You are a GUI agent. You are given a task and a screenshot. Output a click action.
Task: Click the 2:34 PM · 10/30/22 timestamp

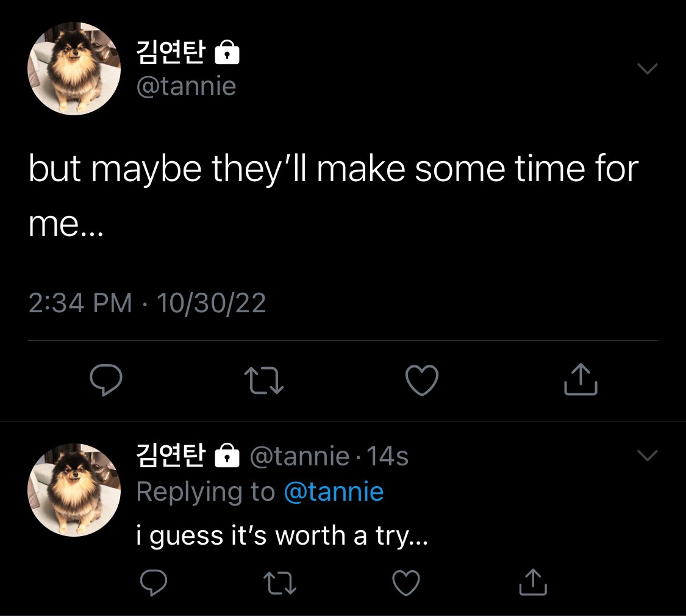coord(148,303)
